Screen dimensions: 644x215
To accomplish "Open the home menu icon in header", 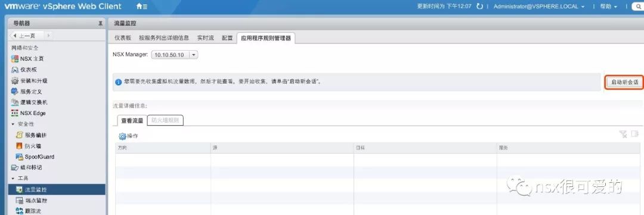I will 141,7.
